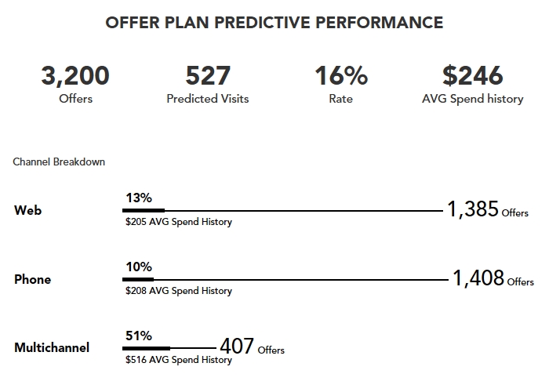Click the Web 13% rate label
The image size is (549, 392).
tap(138, 198)
